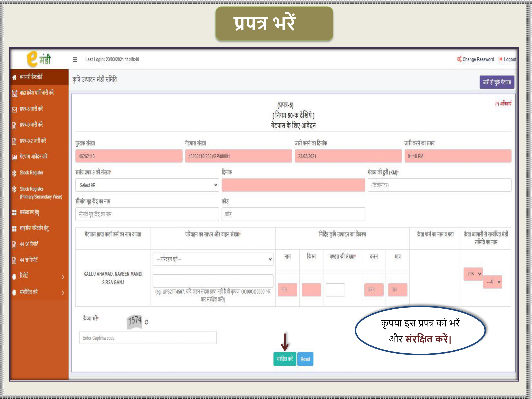Screen dimensions: 532x399
Task: Click the सीमांत गृह केंद्र का नाम field
Action: [147, 214]
